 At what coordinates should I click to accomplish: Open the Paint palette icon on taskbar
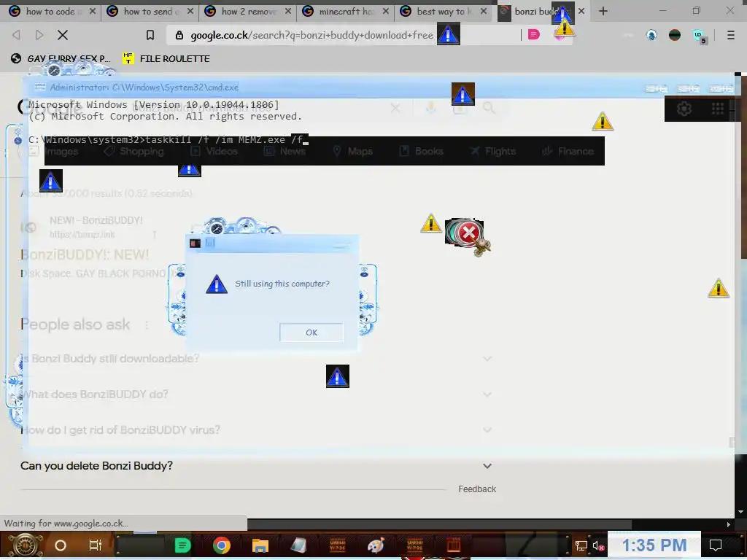(376, 545)
